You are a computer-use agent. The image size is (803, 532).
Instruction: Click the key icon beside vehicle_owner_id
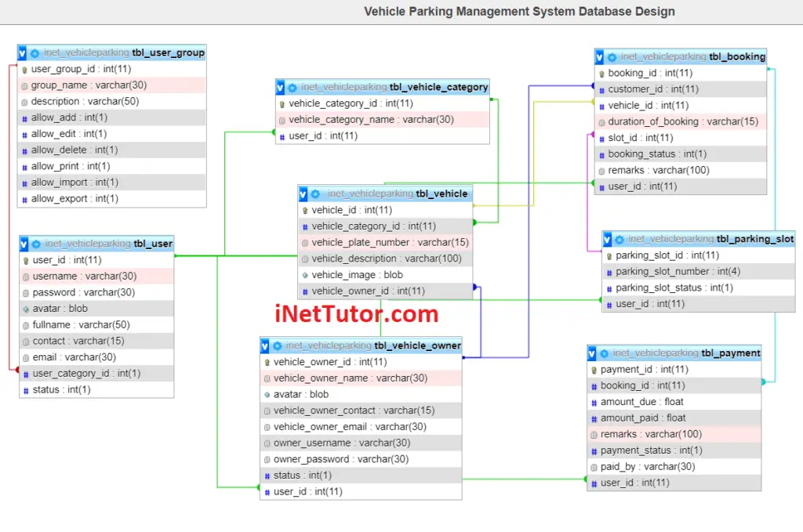267,361
